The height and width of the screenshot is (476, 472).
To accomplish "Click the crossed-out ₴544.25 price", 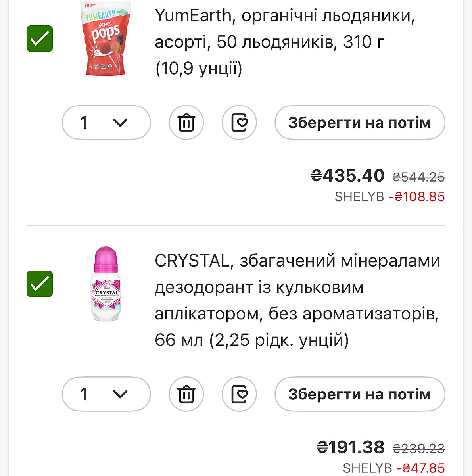I will (x=419, y=177).
